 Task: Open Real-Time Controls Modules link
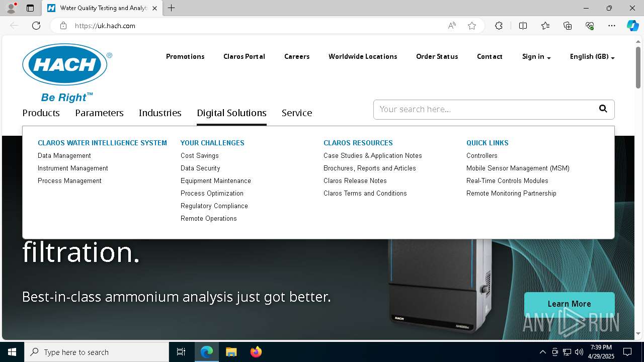(507, 181)
